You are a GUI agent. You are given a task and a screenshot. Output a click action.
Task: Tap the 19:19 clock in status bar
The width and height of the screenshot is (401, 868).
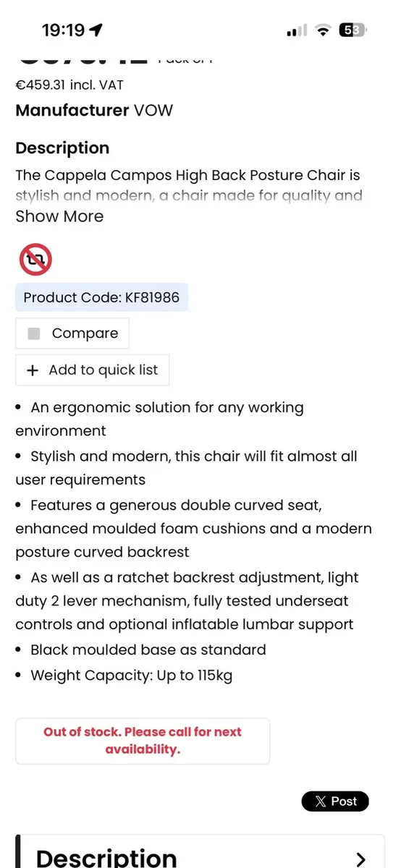(64, 30)
